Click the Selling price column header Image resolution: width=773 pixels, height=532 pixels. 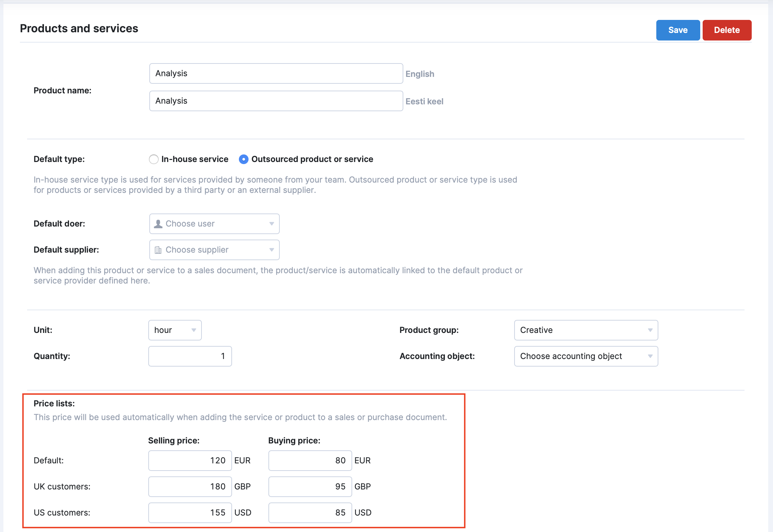(174, 441)
